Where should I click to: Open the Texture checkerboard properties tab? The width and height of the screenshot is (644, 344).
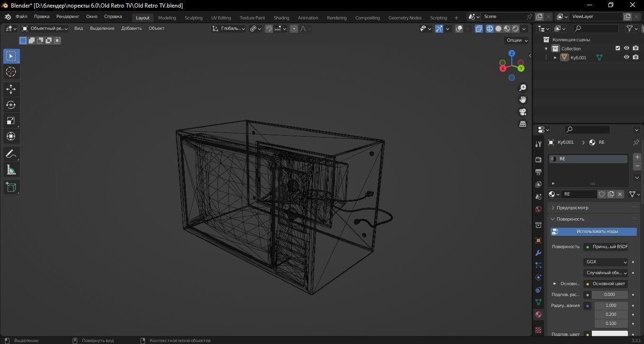click(x=538, y=329)
